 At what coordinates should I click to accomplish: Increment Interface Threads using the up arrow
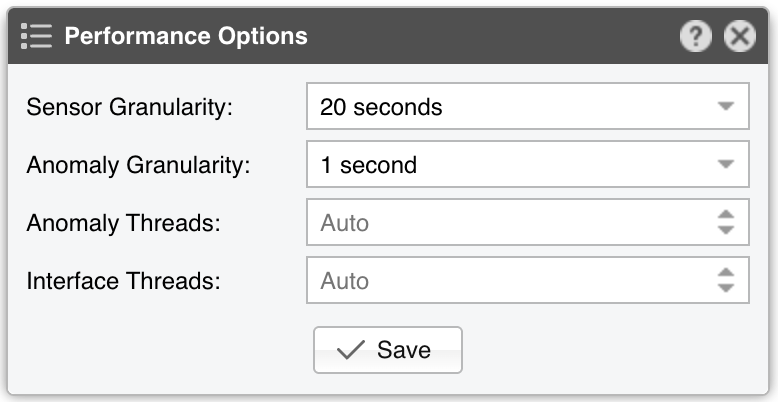(726, 273)
